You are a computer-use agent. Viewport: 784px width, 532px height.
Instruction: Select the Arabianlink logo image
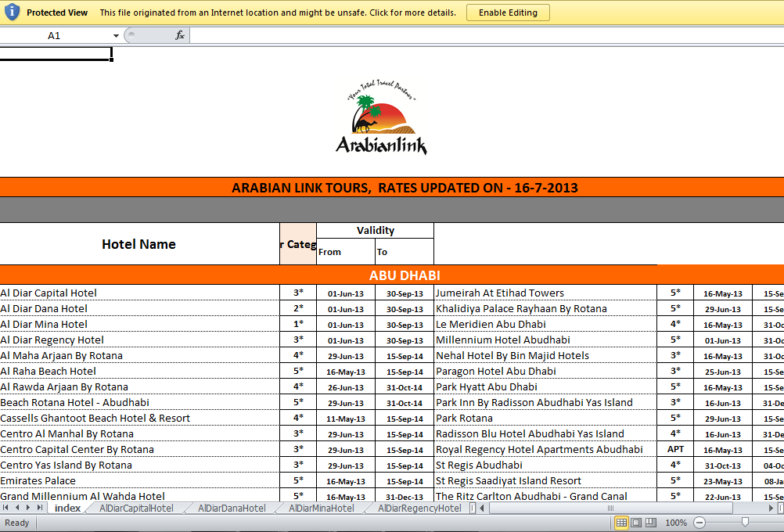tap(382, 117)
